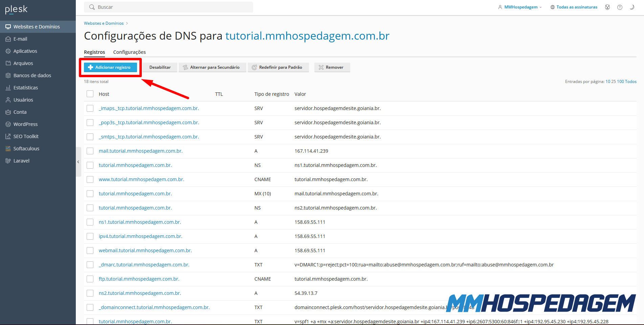Open the MMHospedagem account dropdown

click(520, 7)
